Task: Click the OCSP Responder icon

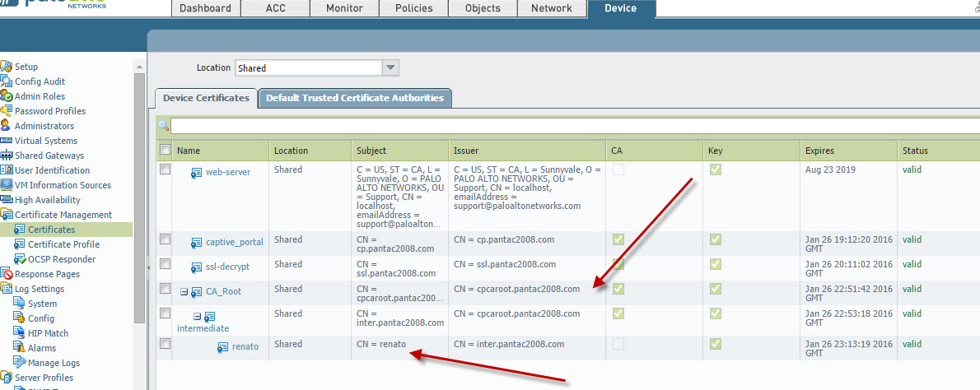Action: tap(20, 259)
